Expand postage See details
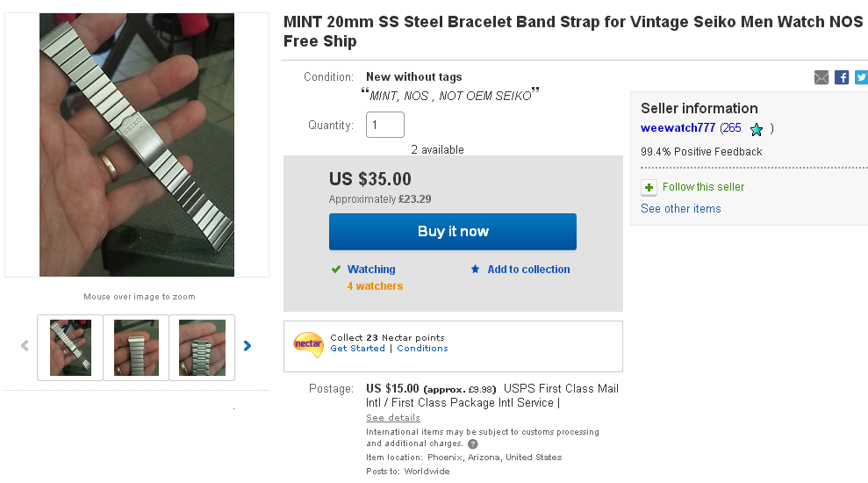 click(x=393, y=418)
